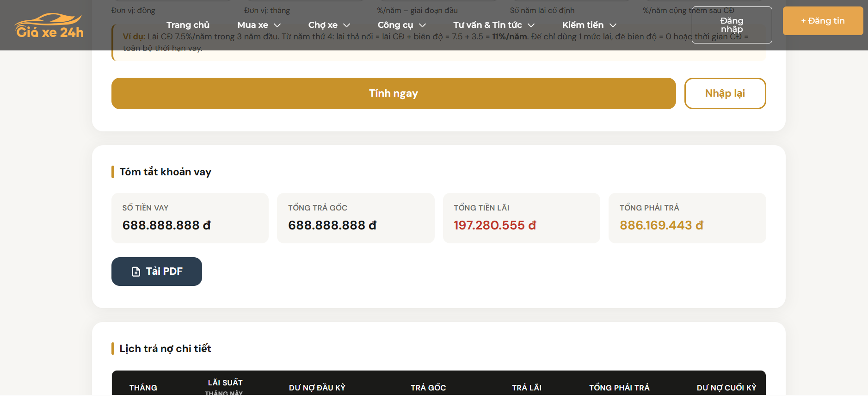Click the Đăng nhập button
Image resolution: width=868 pixels, height=396 pixels.
point(732,25)
